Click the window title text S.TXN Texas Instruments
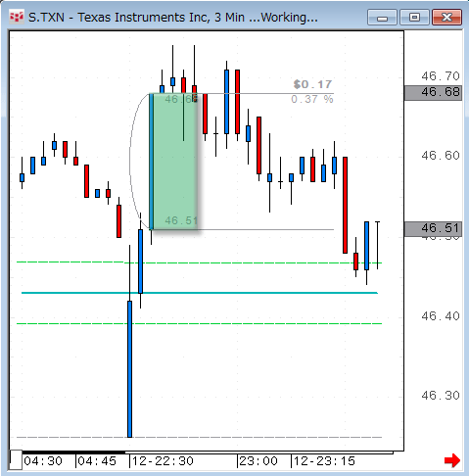The image size is (469, 476). 173,18
